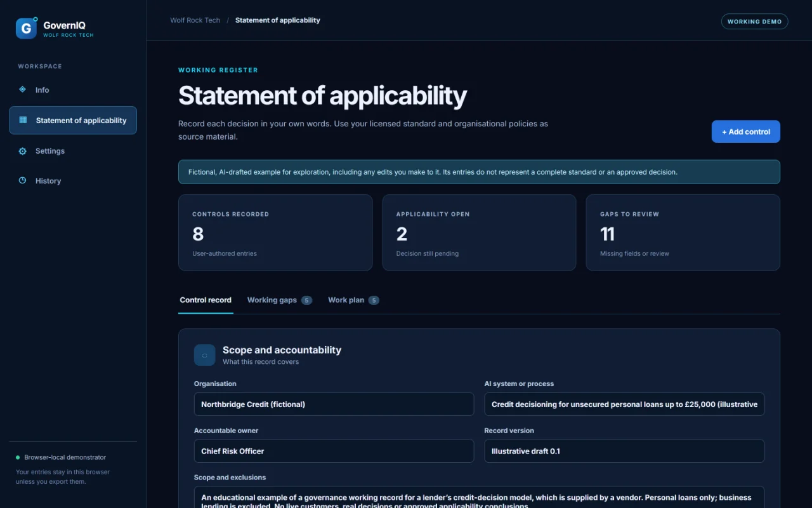Click the Working gaps count badge
The width and height of the screenshot is (812, 508).
pos(306,300)
